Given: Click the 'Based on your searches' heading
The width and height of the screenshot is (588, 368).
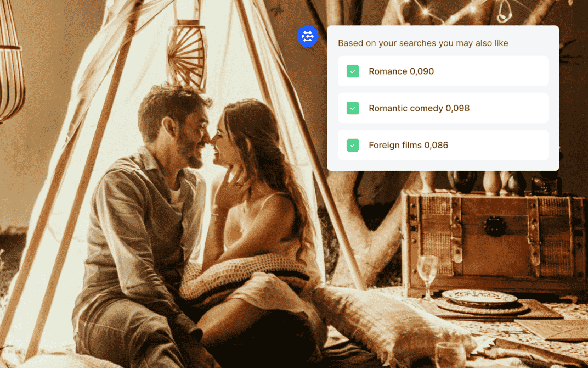Looking at the screenshot, I should [423, 43].
